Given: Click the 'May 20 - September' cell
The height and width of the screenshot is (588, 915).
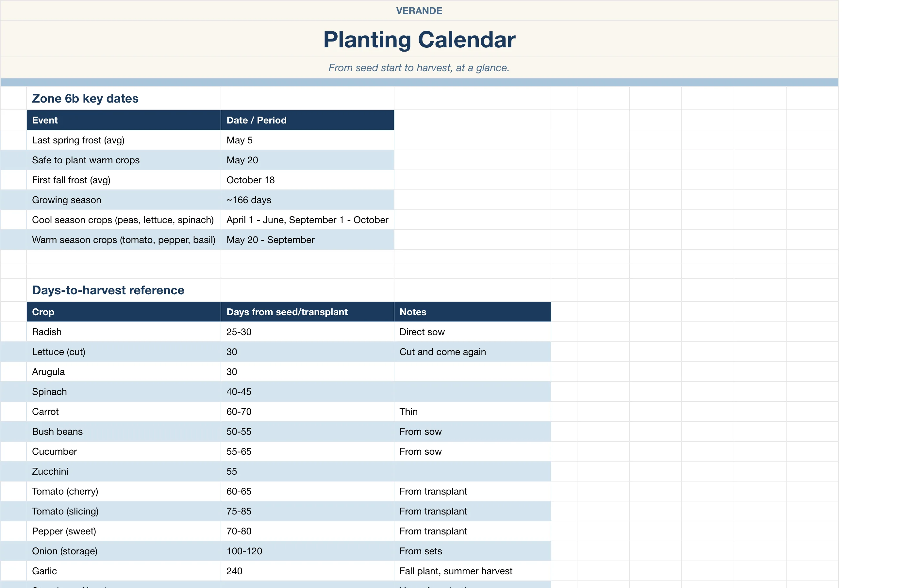Looking at the screenshot, I should 307,240.
